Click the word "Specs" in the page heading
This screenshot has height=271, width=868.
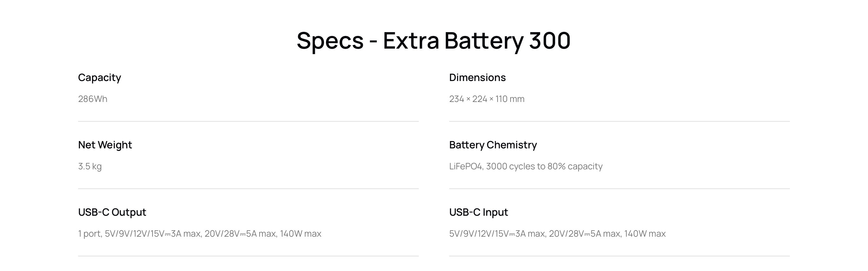330,41
